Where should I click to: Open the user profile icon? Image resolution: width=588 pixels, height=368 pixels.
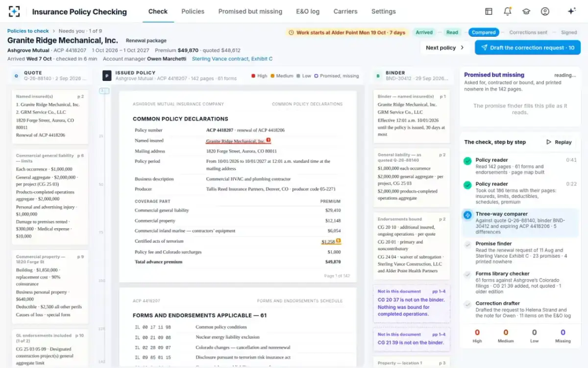[x=545, y=11]
